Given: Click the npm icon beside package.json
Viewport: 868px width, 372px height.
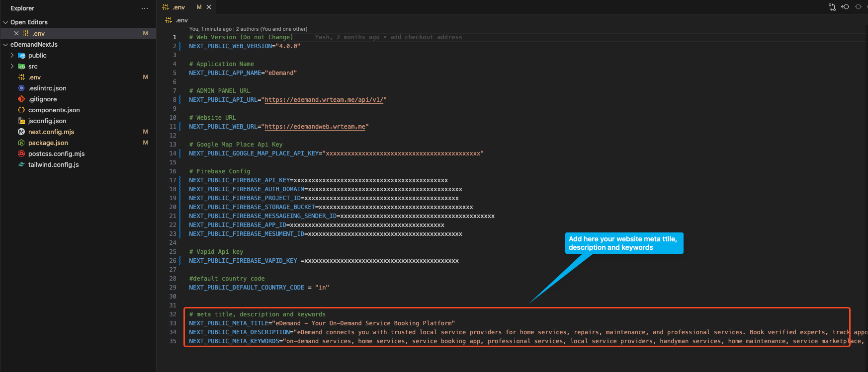Looking at the screenshot, I should [x=21, y=143].
